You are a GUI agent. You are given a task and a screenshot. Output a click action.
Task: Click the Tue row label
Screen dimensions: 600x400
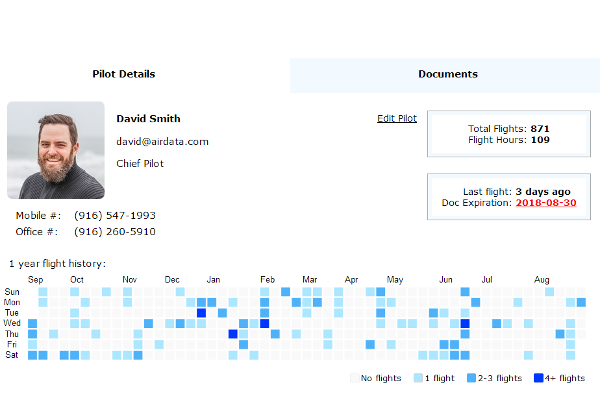pos(12,313)
